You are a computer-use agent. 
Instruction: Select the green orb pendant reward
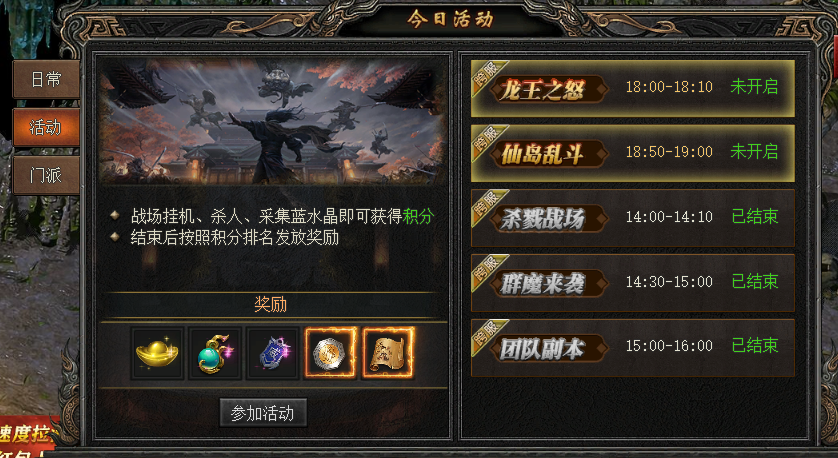coord(215,353)
